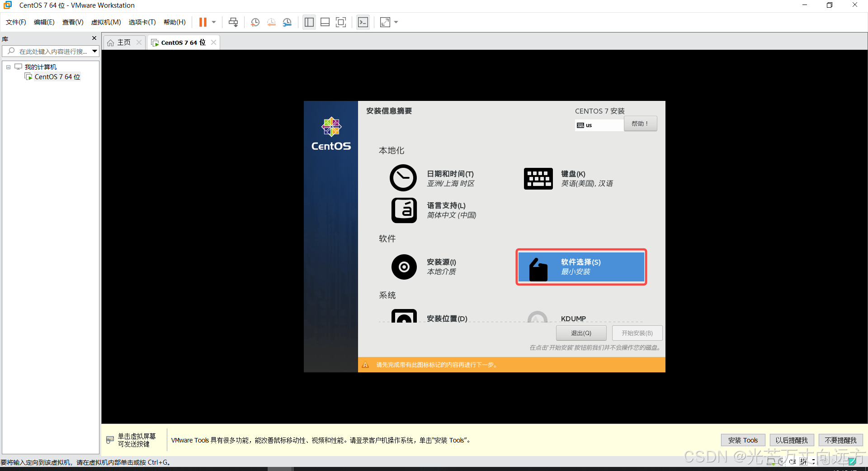Click the stretch guest display icon

point(385,22)
